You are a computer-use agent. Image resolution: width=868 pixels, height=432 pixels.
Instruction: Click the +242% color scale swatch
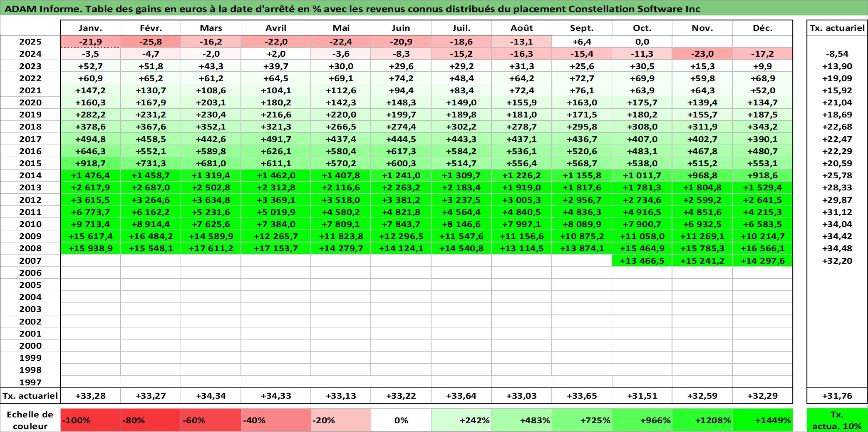pyautogui.click(x=461, y=420)
